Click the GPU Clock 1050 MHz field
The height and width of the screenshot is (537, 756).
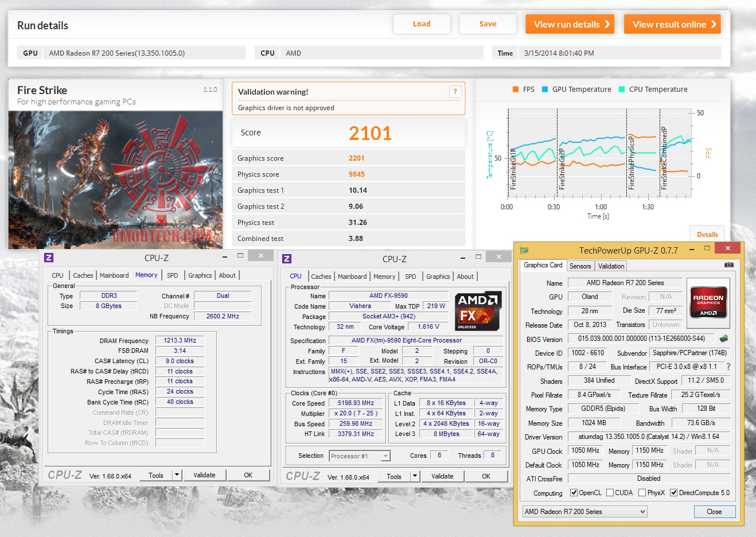(x=585, y=451)
